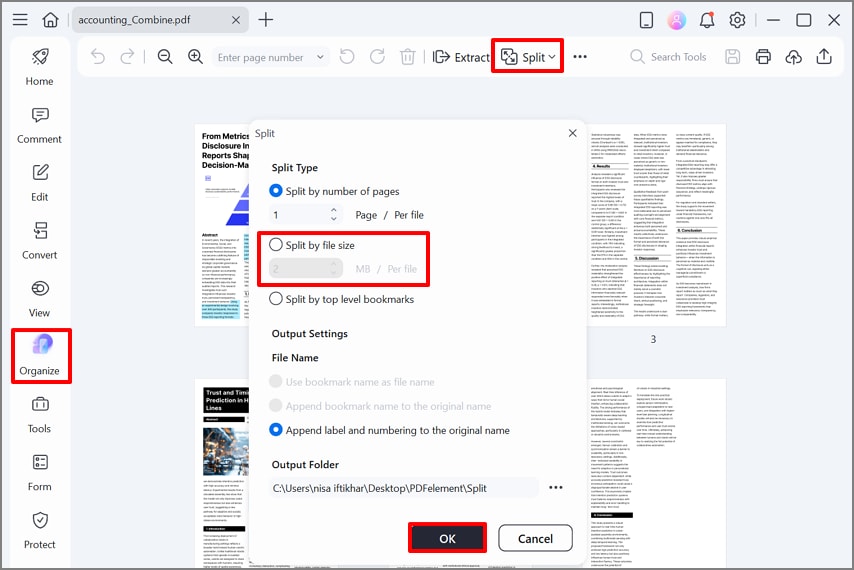Delete selected pages trash icon
The width and height of the screenshot is (854, 570).
click(407, 57)
